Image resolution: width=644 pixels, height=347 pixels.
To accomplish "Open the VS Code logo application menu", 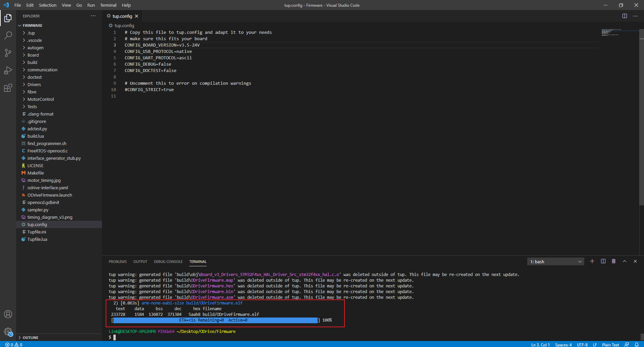I will [6, 5].
